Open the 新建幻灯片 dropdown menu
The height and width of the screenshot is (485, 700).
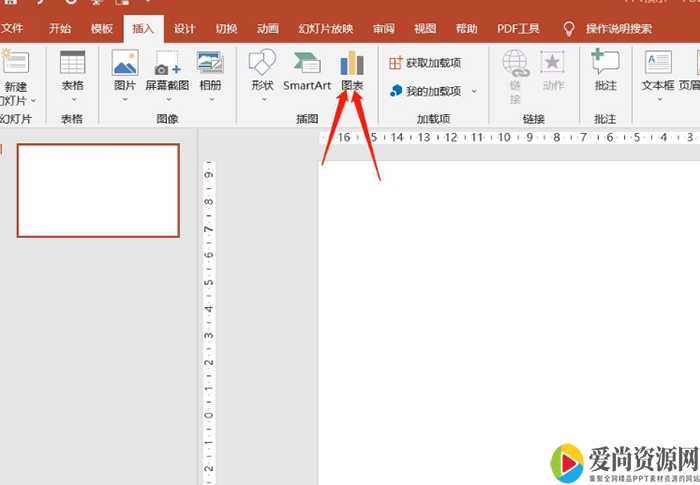(x=32, y=101)
